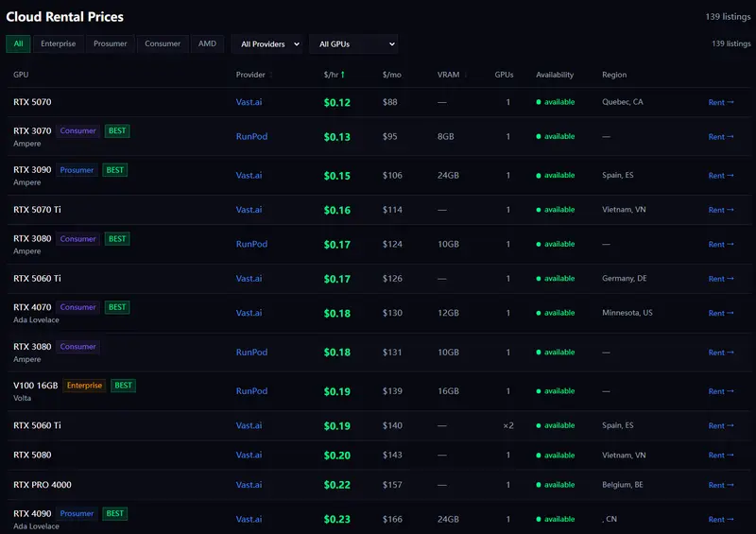The width and height of the screenshot is (756, 534).
Task: Open RunPod link in RTX 3070 row
Action: (x=251, y=136)
